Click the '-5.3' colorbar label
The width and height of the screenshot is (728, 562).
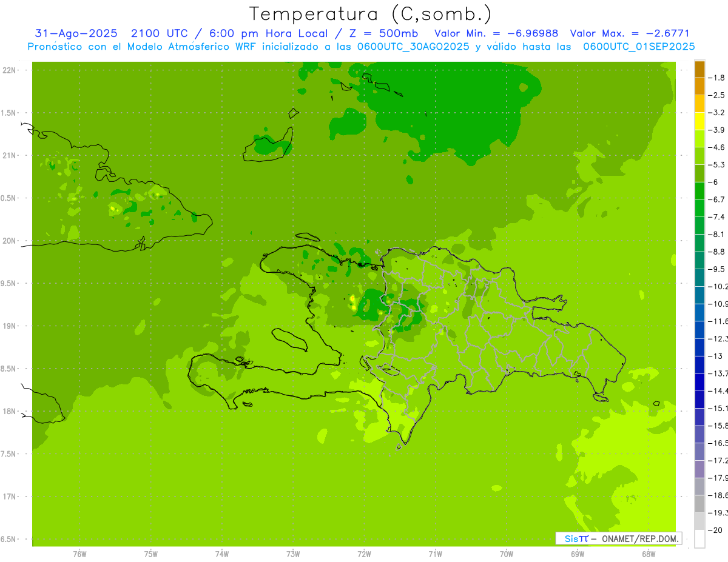[x=716, y=165]
